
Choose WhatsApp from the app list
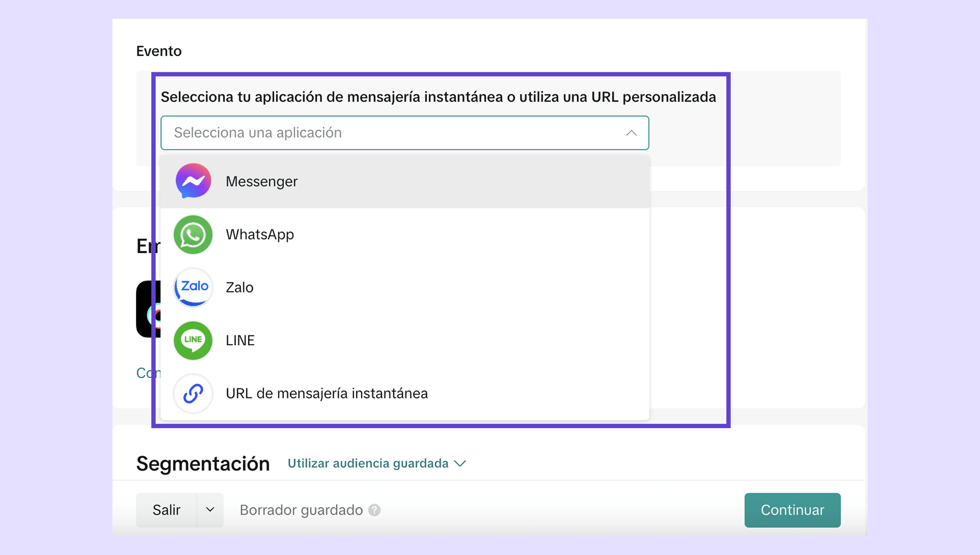tap(259, 234)
